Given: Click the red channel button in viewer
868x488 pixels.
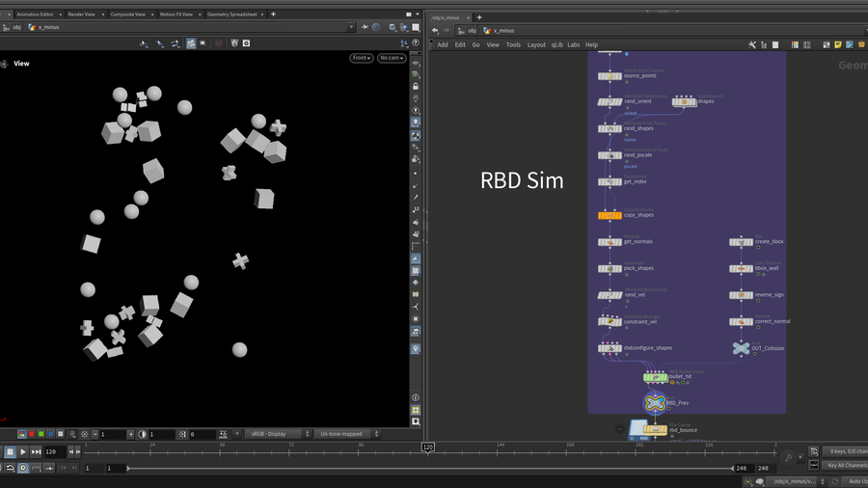Looking at the screenshot, I should tap(31, 434).
